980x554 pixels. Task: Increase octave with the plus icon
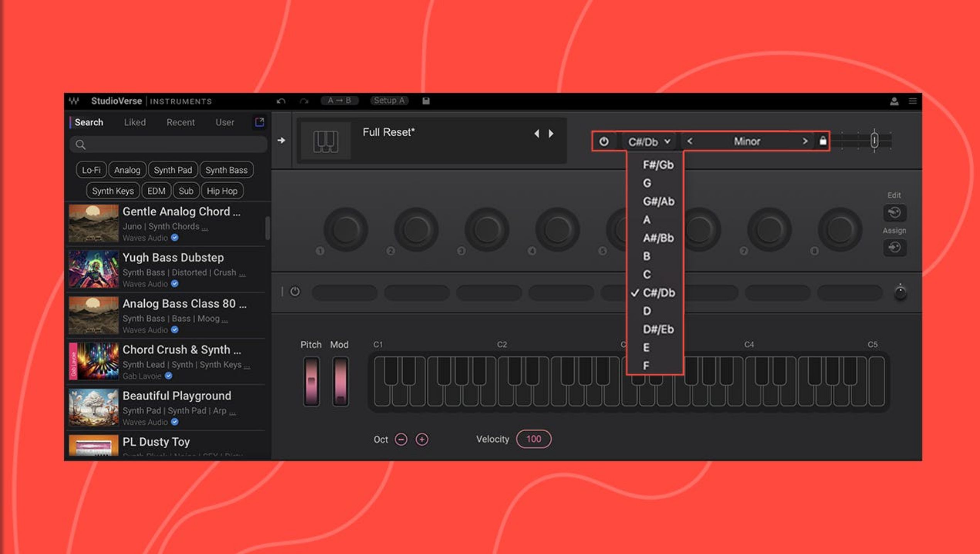pos(422,439)
